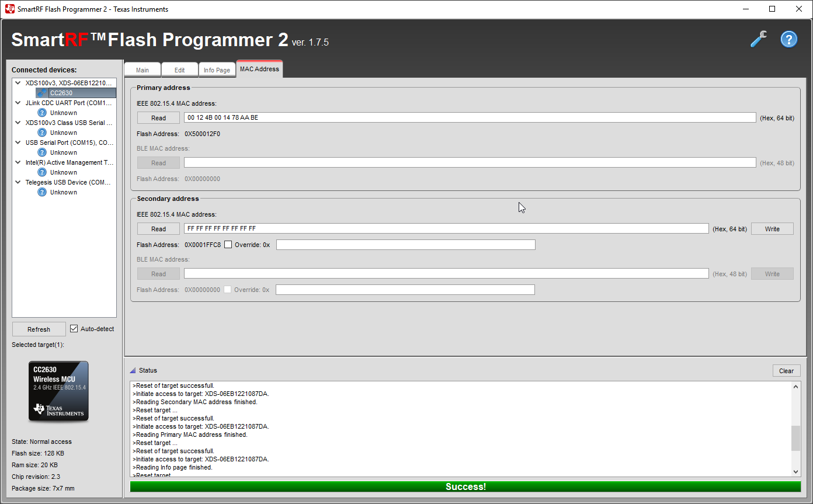Click the 'Reading Primary MAC address finished.' log line

[190, 435]
